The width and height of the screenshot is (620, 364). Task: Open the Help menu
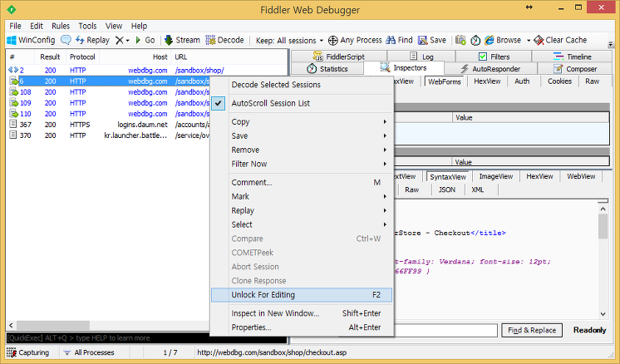point(139,26)
